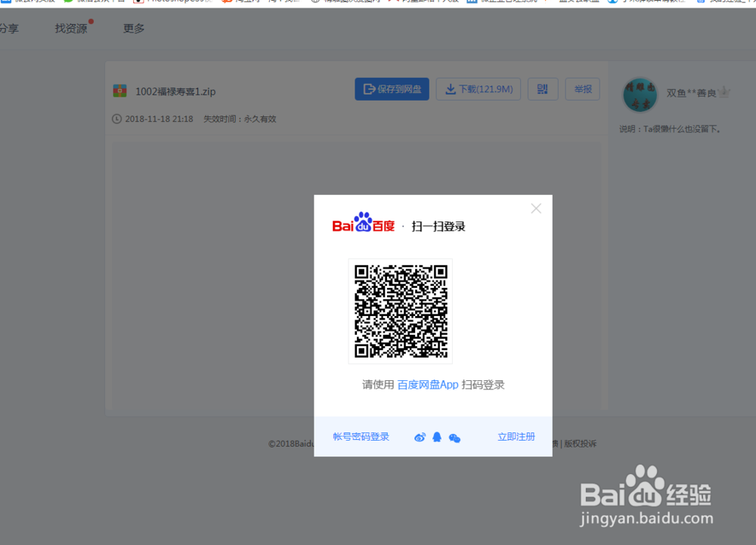Click the clock icon beside share date
Image resolution: width=756 pixels, height=545 pixels.
(116, 119)
